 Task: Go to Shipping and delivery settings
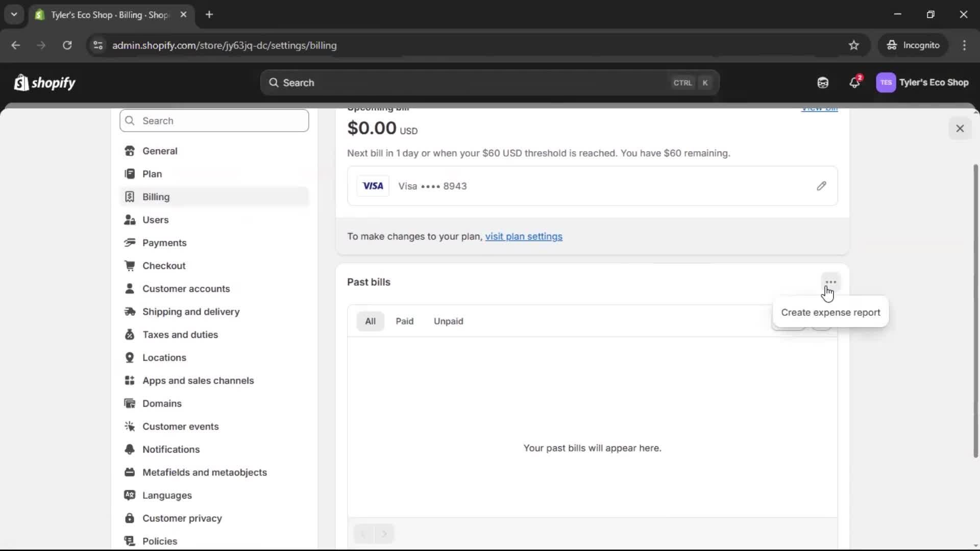[x=191, y=311]
